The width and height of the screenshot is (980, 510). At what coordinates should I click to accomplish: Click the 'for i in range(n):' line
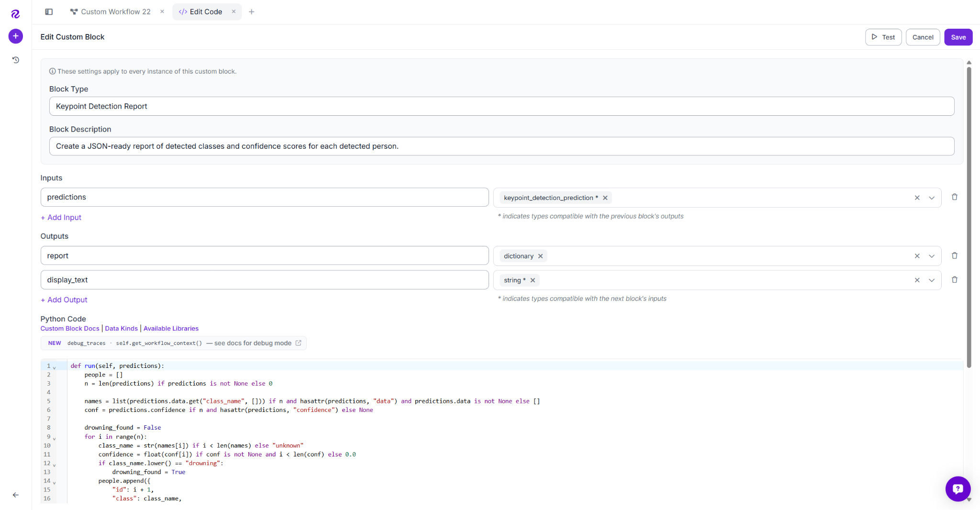click(115, 436)
